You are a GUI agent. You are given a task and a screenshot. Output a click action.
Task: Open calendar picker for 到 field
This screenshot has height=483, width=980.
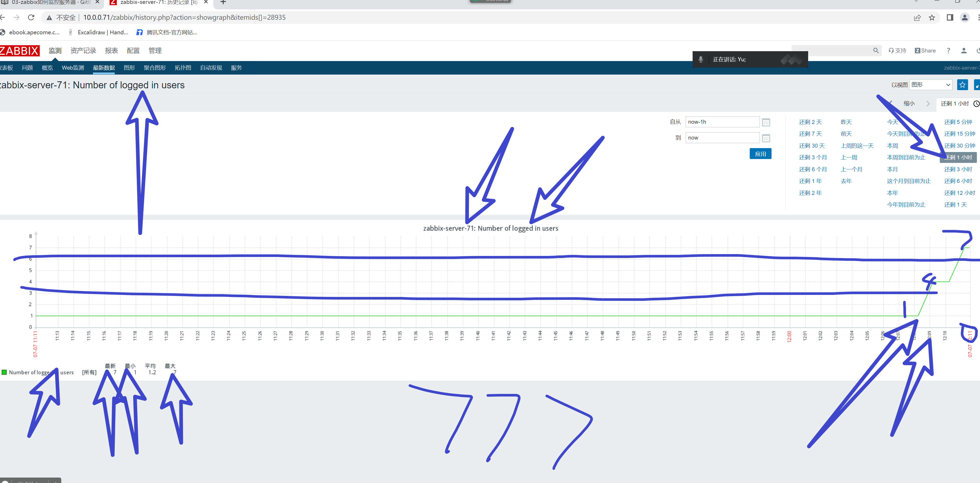click(766, 138)
